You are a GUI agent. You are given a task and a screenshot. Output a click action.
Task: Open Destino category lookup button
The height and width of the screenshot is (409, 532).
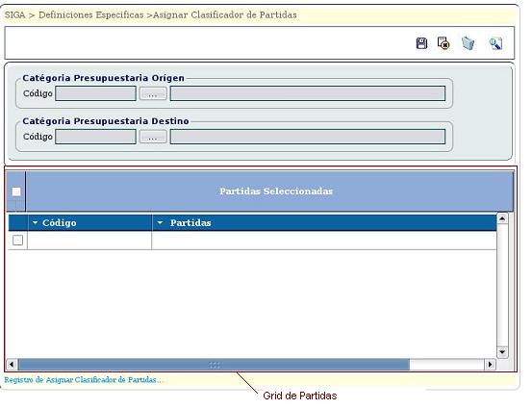click(x=153, y=137)
